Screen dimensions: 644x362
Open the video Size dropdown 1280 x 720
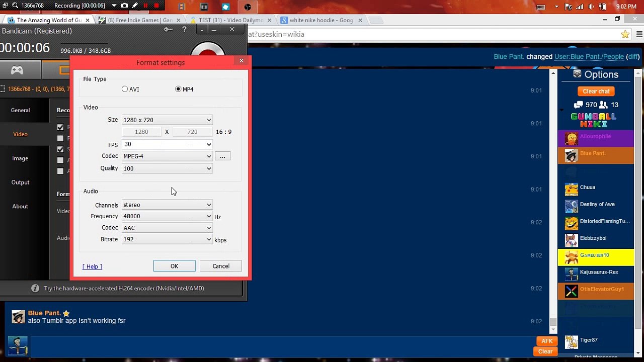167,120
